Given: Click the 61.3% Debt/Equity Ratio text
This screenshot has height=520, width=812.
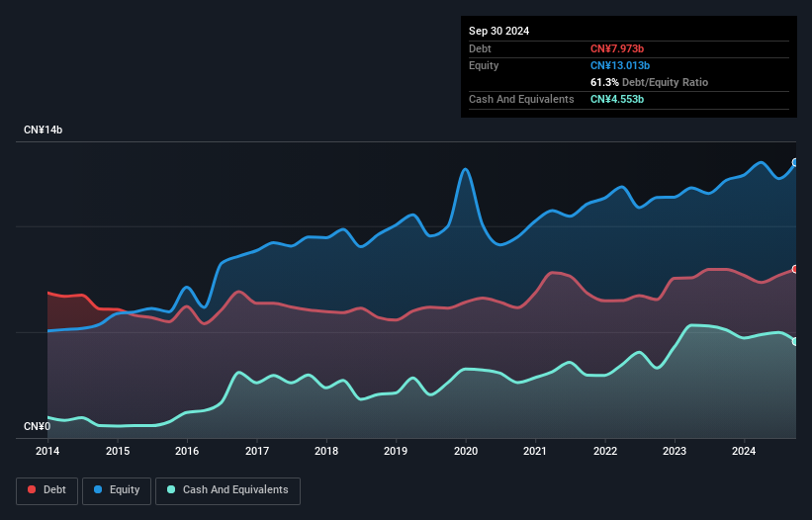Looking at the screenshot, I should click(649, 82).
